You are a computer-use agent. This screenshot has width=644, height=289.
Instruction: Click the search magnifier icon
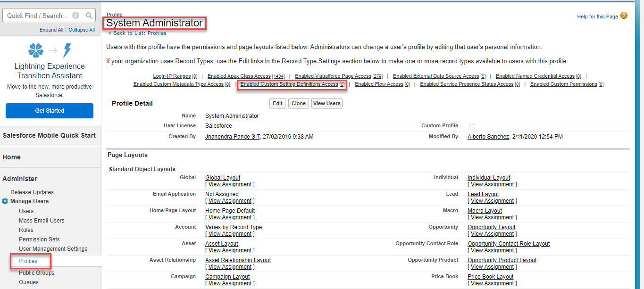tap(89, 16)
